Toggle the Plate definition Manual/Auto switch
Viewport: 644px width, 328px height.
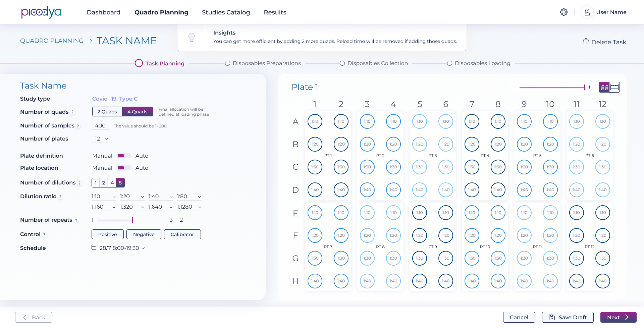tap(124, 156)
